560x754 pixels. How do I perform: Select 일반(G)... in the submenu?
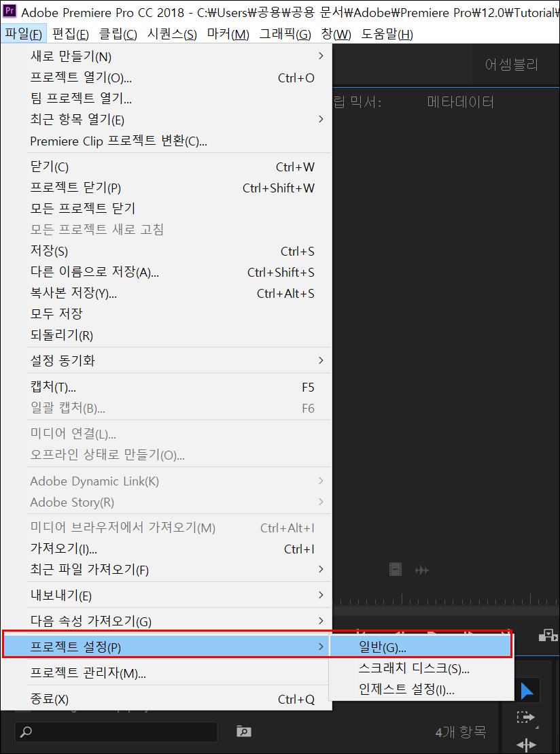(x=421, y=647)
